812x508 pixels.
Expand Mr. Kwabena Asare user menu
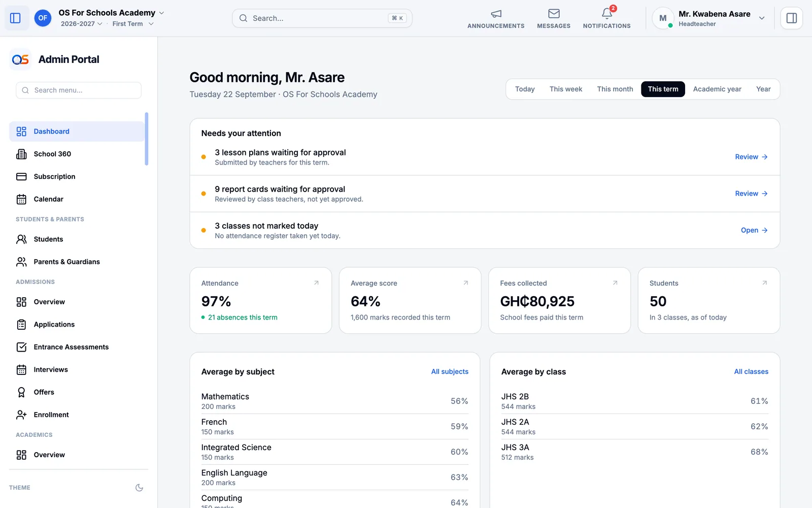click(x=762, y=18)
